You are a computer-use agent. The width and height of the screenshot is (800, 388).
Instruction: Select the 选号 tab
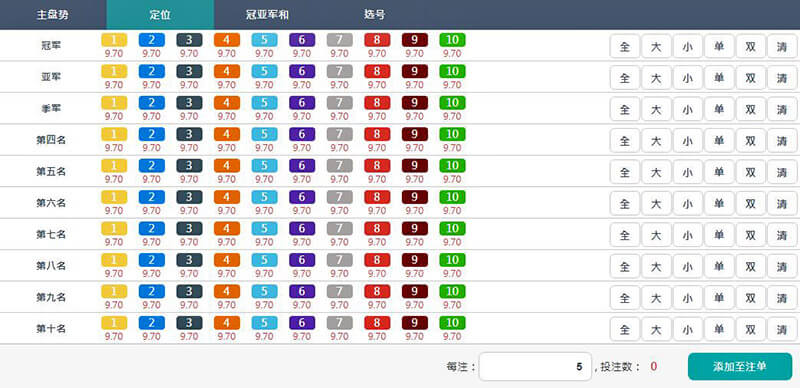coord(374,15)
